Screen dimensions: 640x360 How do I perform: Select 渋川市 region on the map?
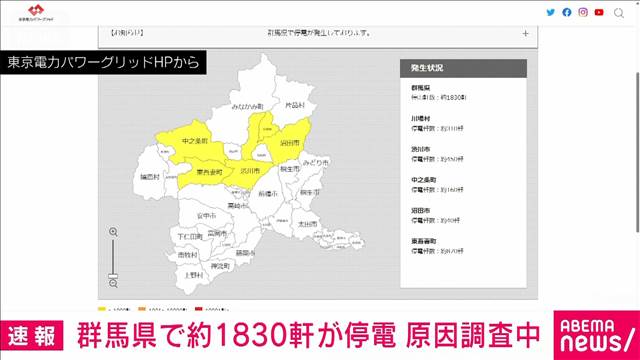[250, 171]
